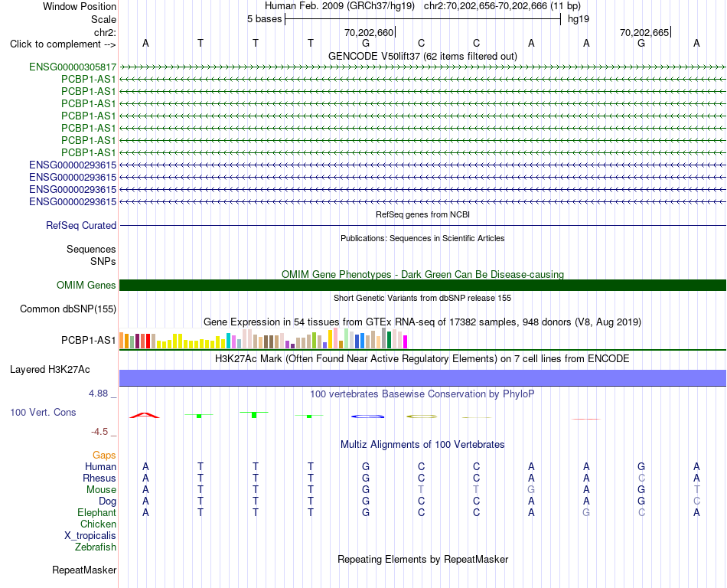Click the 4.88 PhyloP upper scale value
This screenshot has height=588, width=727.
98,394
